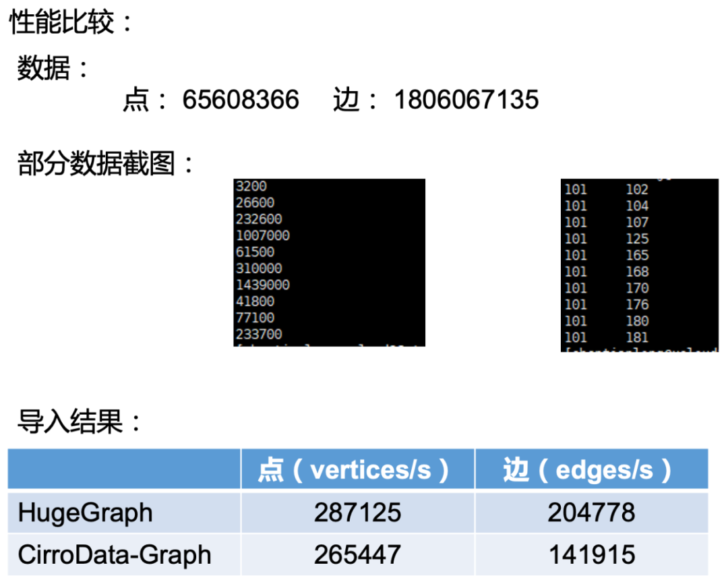Click value 232600 in vertex screenshot
728x582 pixels.
[259, 219]
